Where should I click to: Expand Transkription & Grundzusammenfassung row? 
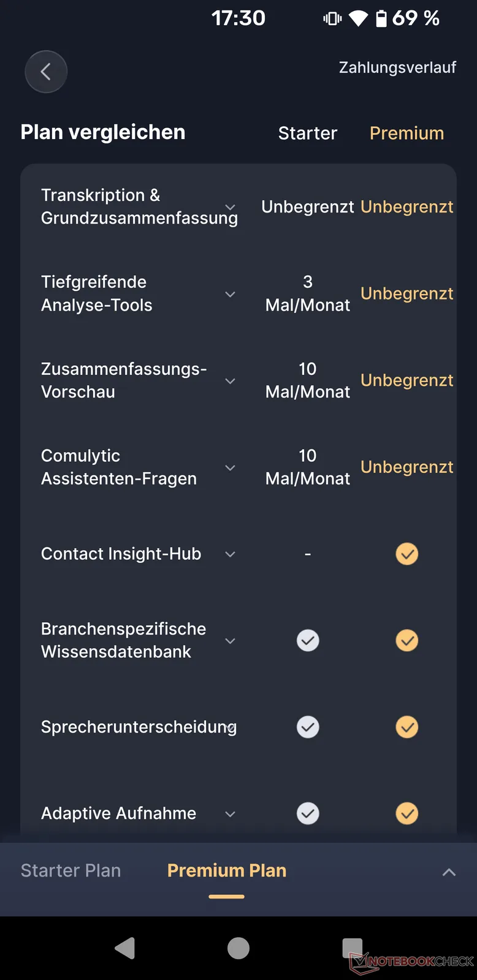tap(231, 207)
